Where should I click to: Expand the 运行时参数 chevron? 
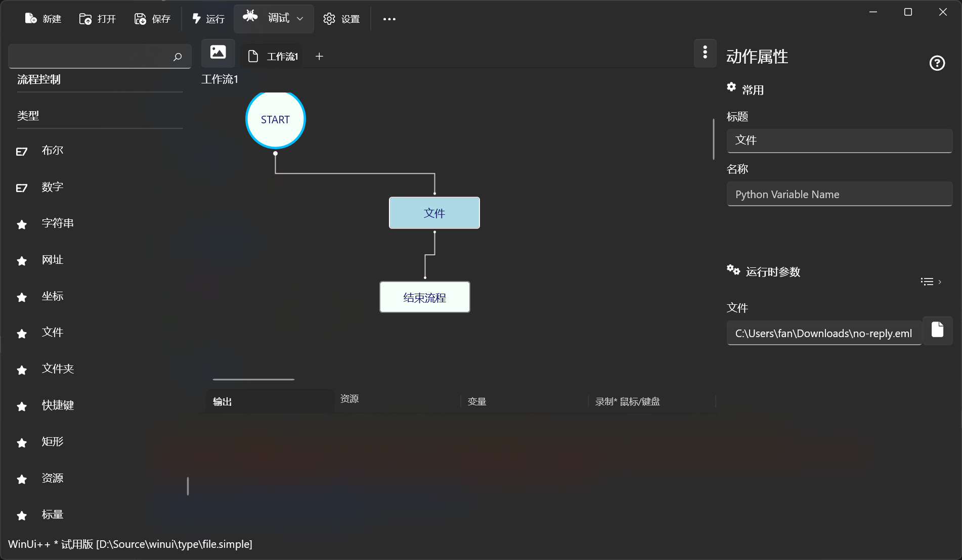[x=940, y=282]
